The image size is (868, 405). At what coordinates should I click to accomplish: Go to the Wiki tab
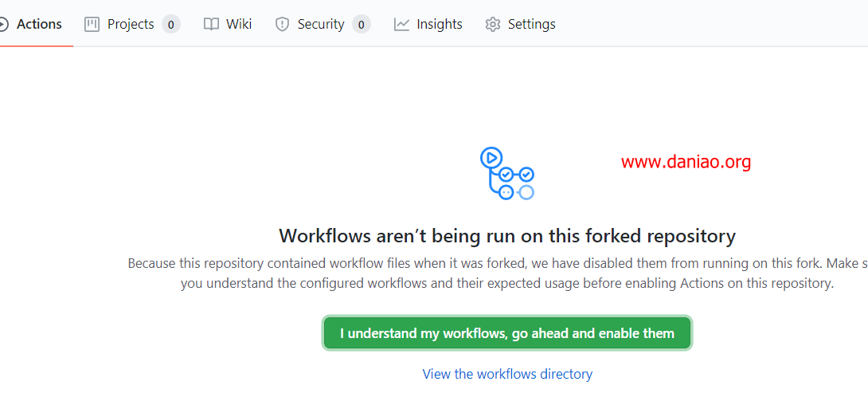click(228, 25)
